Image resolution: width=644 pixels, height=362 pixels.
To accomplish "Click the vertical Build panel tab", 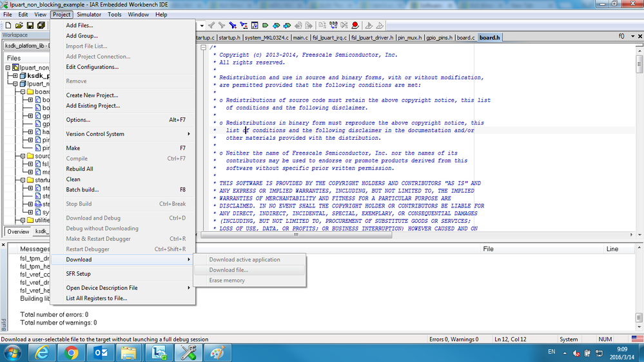I will click(x=3, y=324).
